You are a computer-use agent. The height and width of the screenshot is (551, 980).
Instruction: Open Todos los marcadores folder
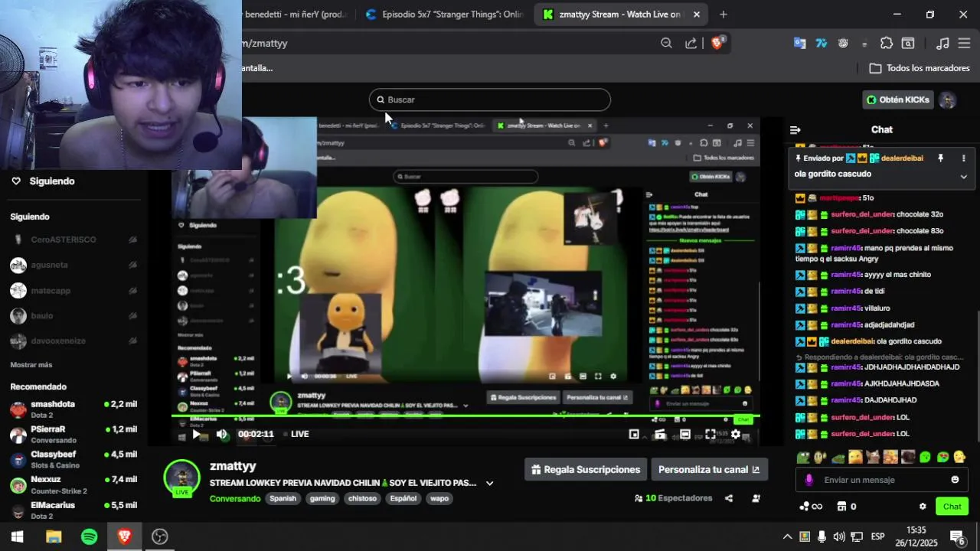point(920,68)
